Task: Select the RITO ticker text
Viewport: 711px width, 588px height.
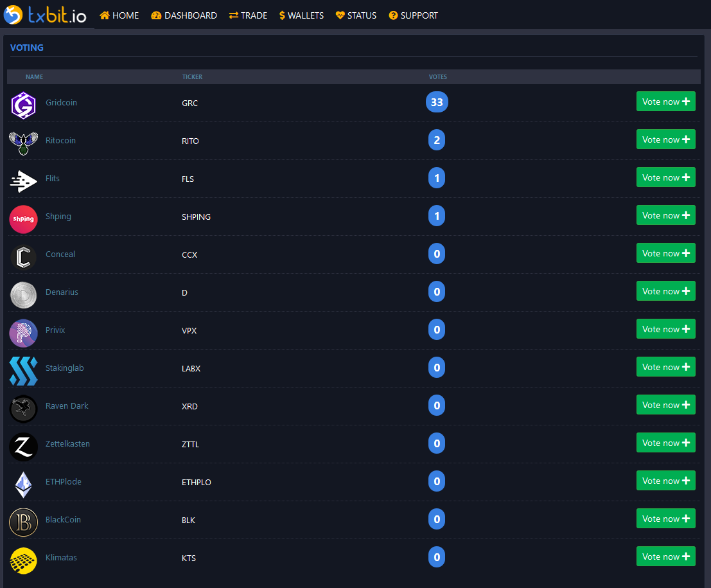Action: click(191, 141)
